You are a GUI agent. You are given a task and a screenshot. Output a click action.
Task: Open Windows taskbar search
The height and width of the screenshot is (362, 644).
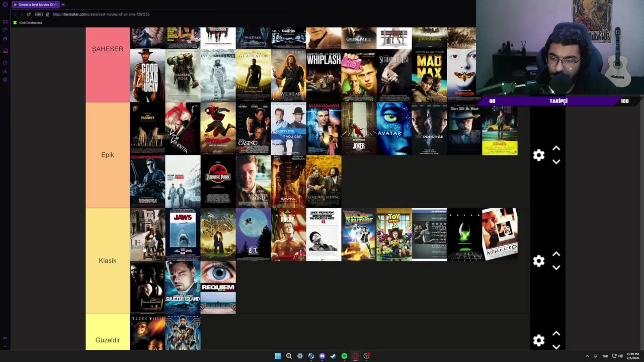coord(289,356)
